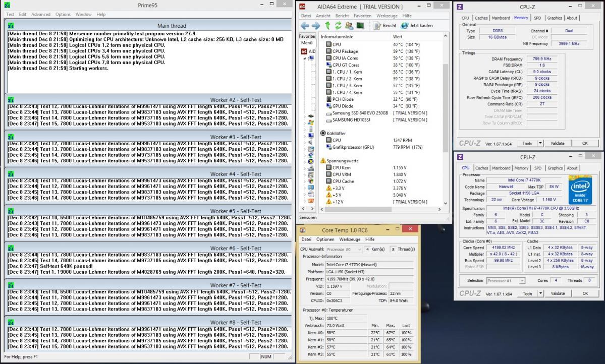Click the Kühllüfter fan icon in AIDA64 list
This screenshot has height=364, width=605.
[x=323, y=134]
